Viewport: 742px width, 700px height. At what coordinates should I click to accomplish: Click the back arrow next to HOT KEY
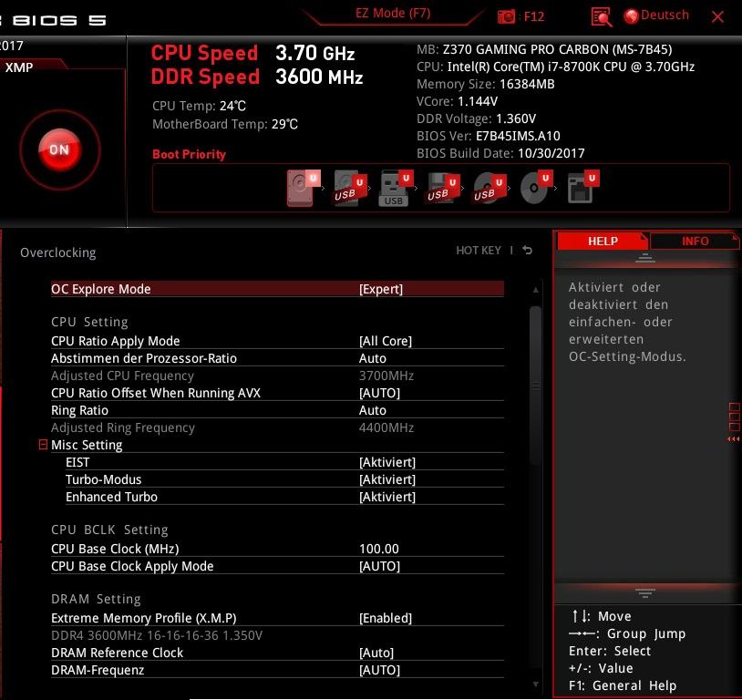pos(527,250)
